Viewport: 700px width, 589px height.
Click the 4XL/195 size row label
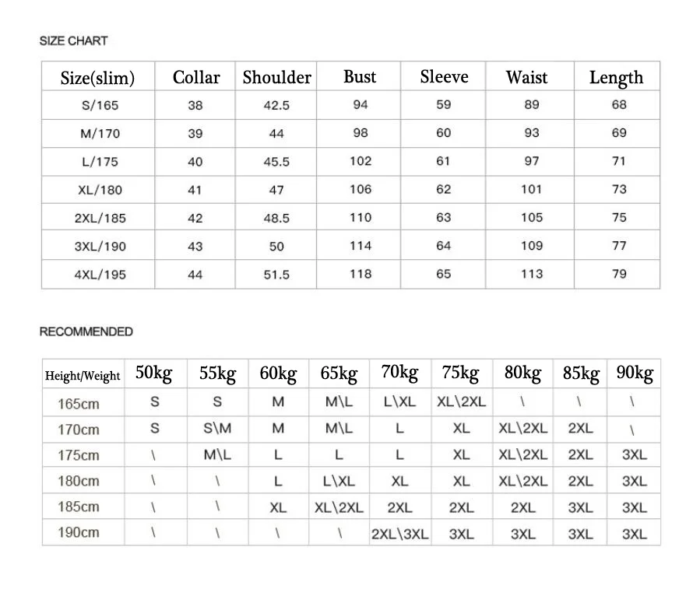point(100,275)
